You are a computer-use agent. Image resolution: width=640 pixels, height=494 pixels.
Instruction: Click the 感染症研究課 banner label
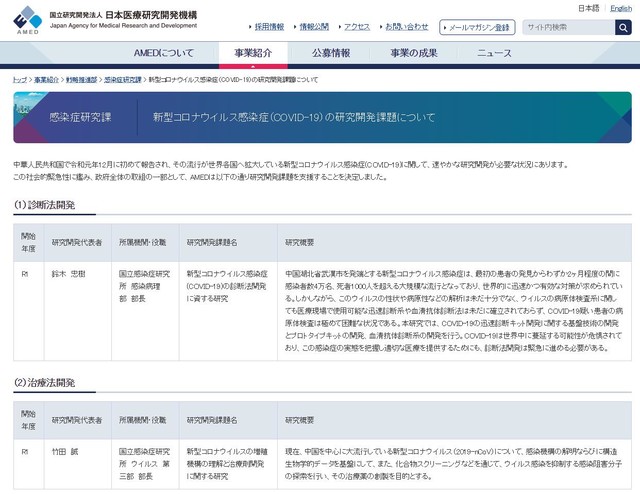80,117
